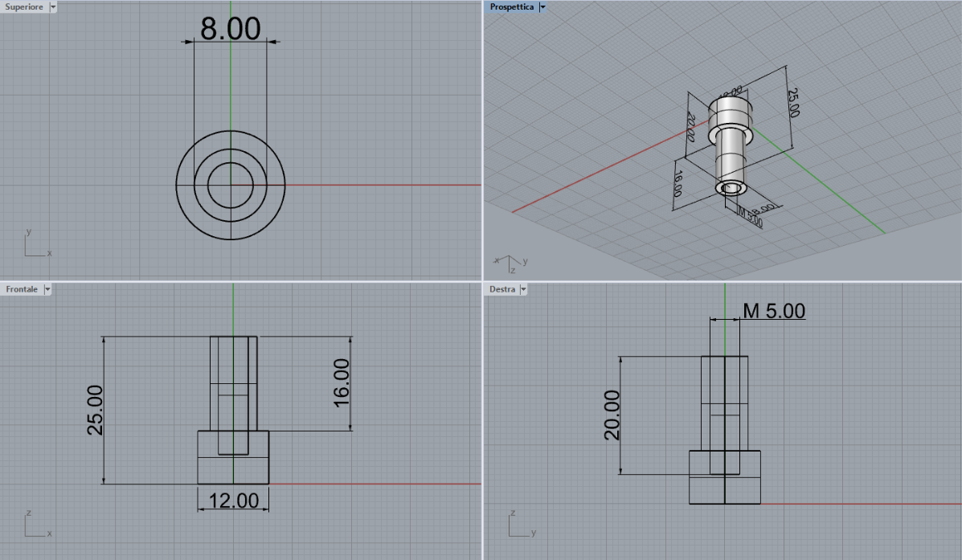
Task: Select the bolt head rectangle in Frontale view
Action: coord(233,458)
